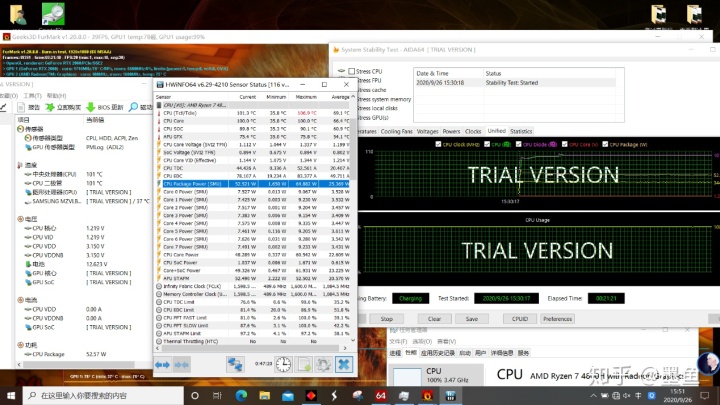Click Clear button in stability test
This screenshot has height=405, width=720.
click(x=434, y=319)
